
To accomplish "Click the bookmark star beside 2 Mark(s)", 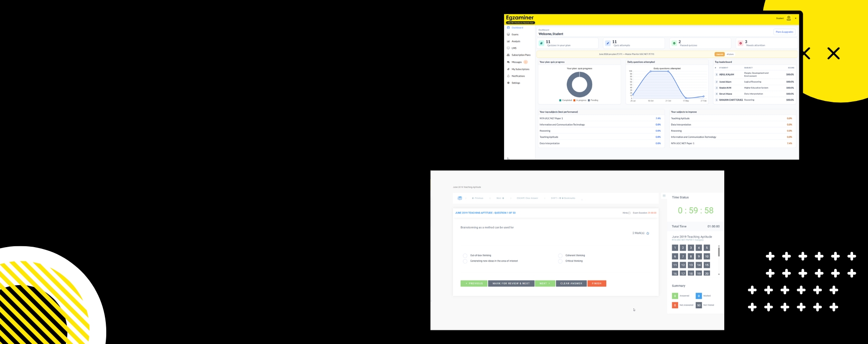I will [x=648, y=234].
